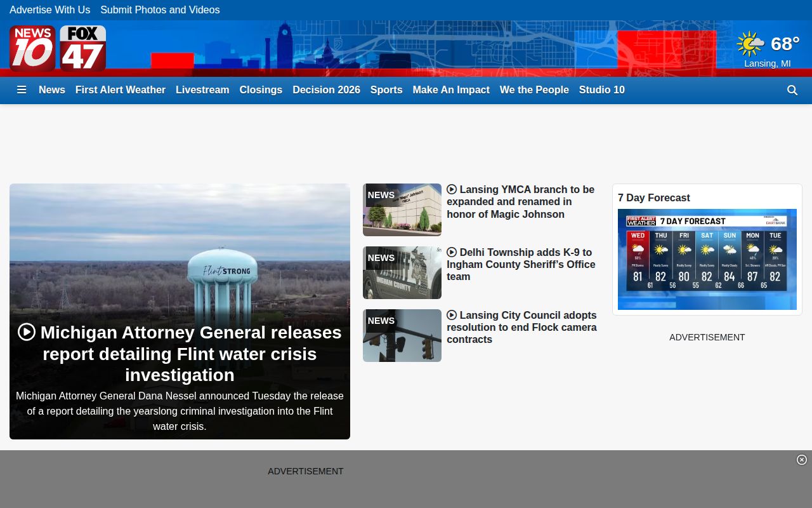Select Decision 2026 in navigation
The height and width of the screenshot is (508, 812).
(x=326, y=90)
